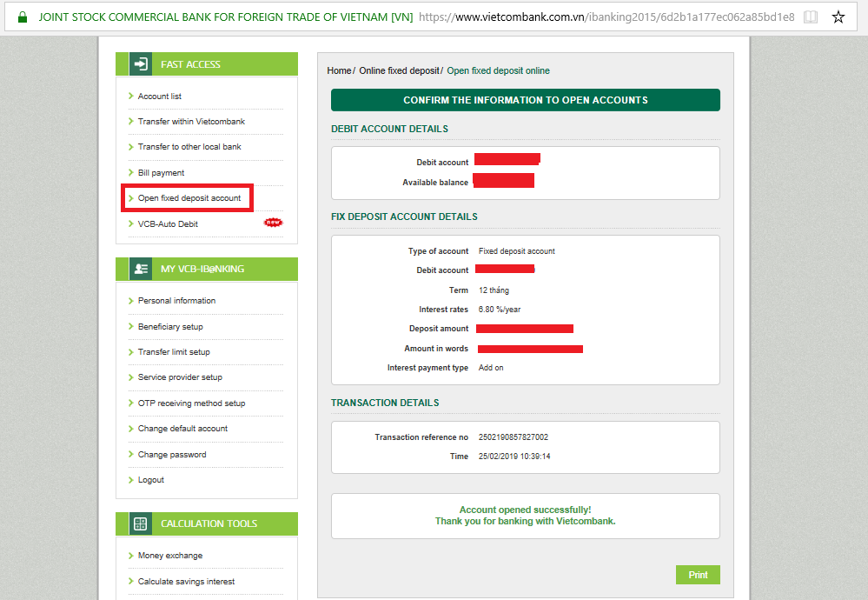This screenshot has width=868, height=600.
Task: Click the 'Fixed deposit account' type value
Action: click(516, 251)
